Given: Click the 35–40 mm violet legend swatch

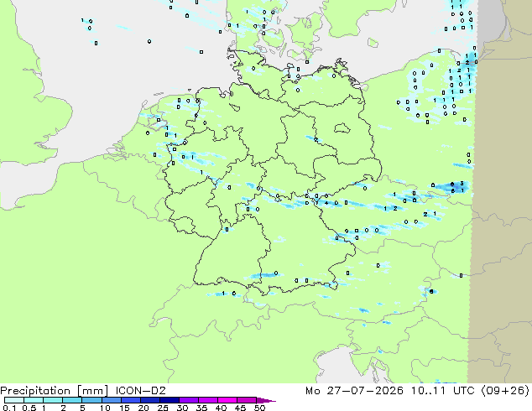Looking at the screenshot, I should (207, 400).
